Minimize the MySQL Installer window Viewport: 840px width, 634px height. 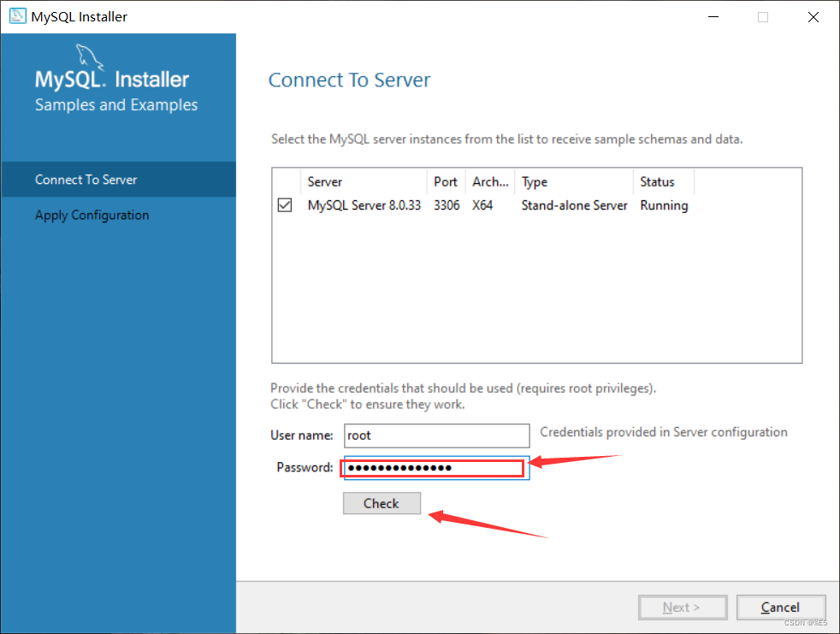(713, 16)
